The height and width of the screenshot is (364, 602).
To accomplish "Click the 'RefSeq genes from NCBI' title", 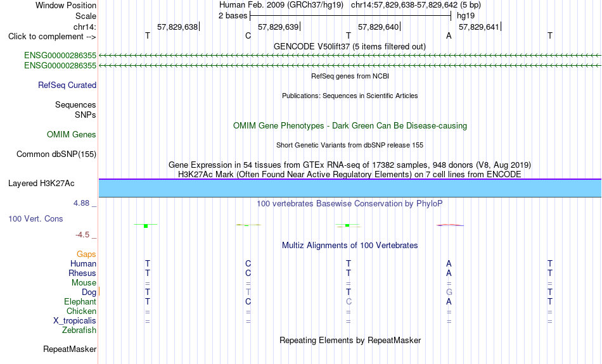I will (x=350, y=76).
